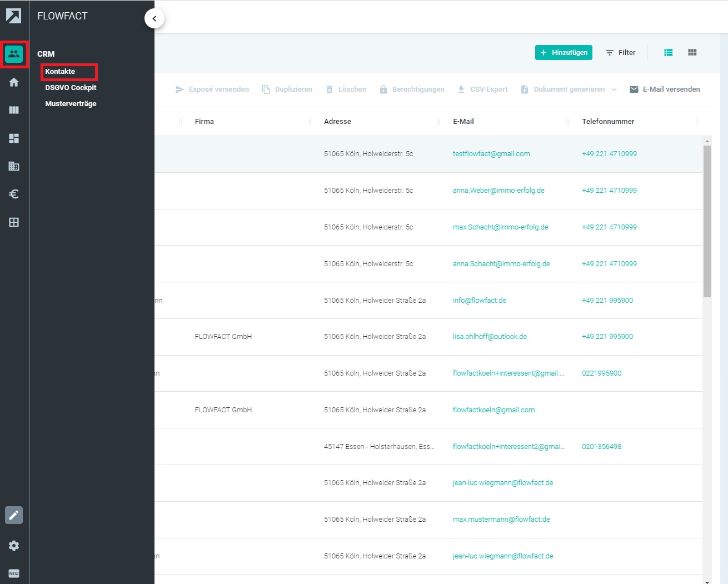Screen dimensions: 728x584
Task: Open the building properties sidebar icon
Action: (14, 166)
